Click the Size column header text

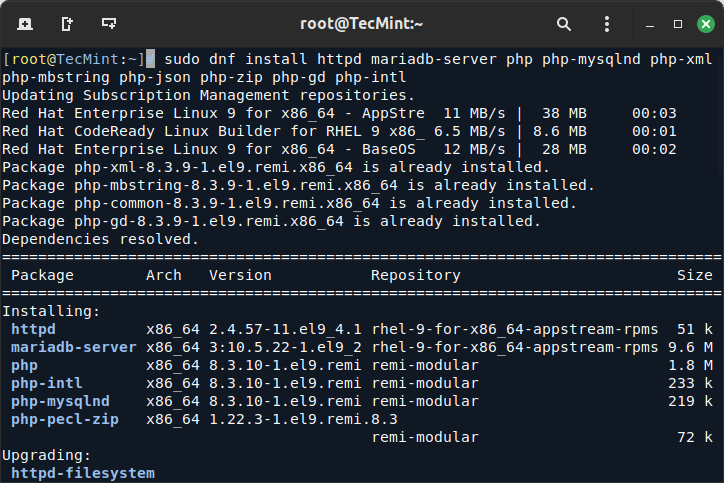point(694,275)
